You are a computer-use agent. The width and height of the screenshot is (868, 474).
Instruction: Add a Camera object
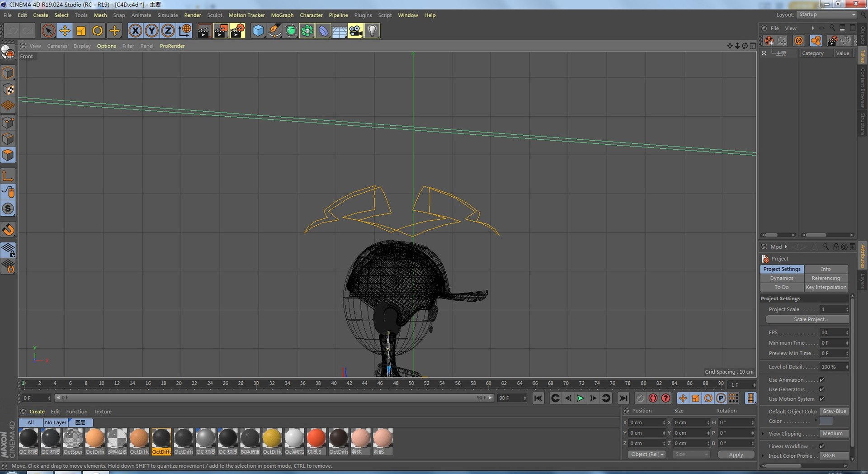click(x=356, y=31)
